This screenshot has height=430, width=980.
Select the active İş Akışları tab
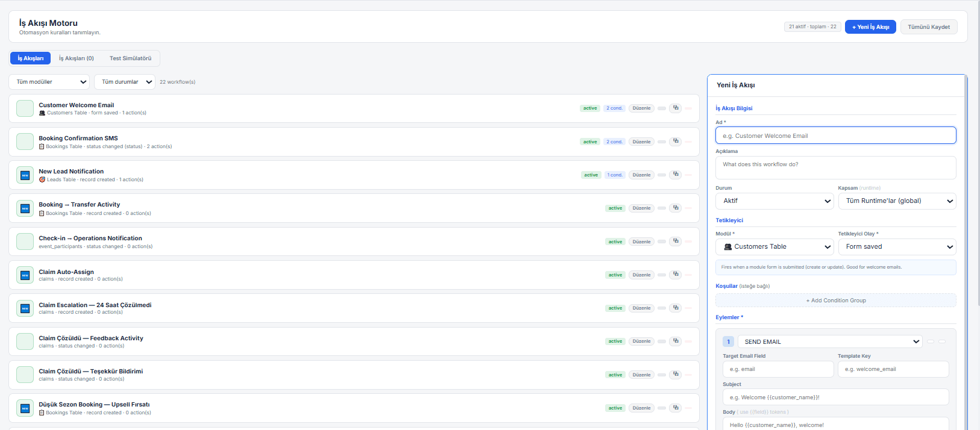pyautogui.click(x=30, y=58)
